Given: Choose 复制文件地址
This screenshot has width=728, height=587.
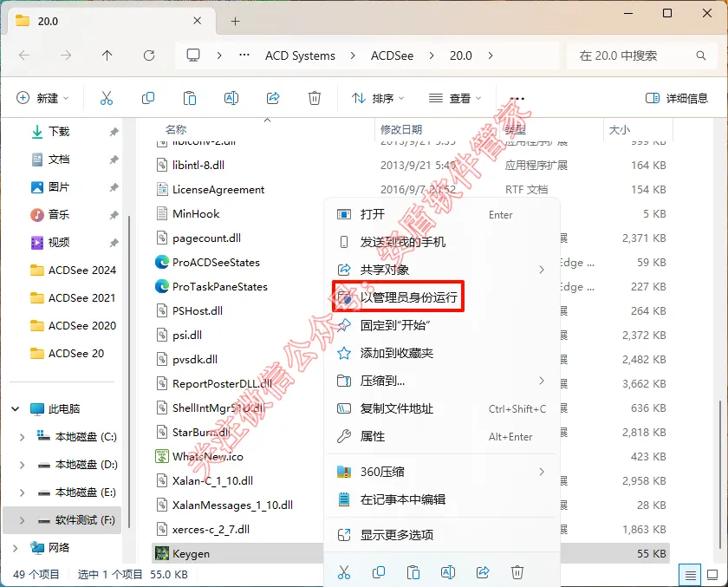Looking at the screenshot, I should tap(442, 408).
